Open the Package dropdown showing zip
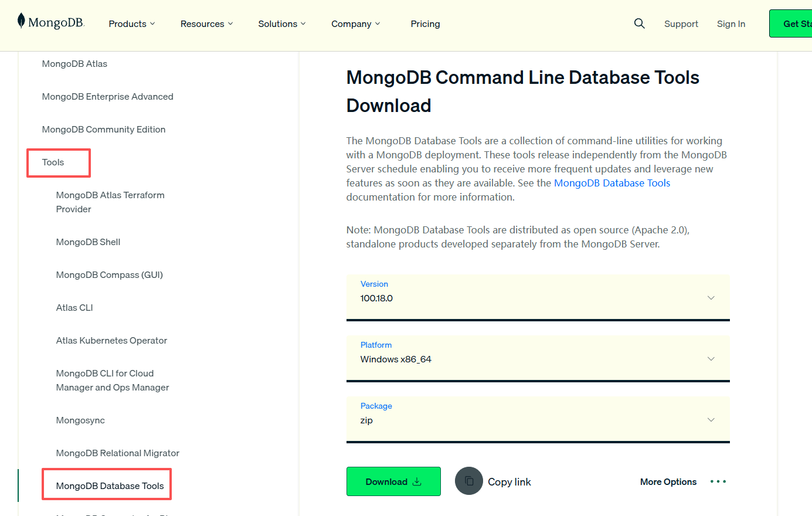The width and height of the screenshot is (812, 516). tap(538, 419)
